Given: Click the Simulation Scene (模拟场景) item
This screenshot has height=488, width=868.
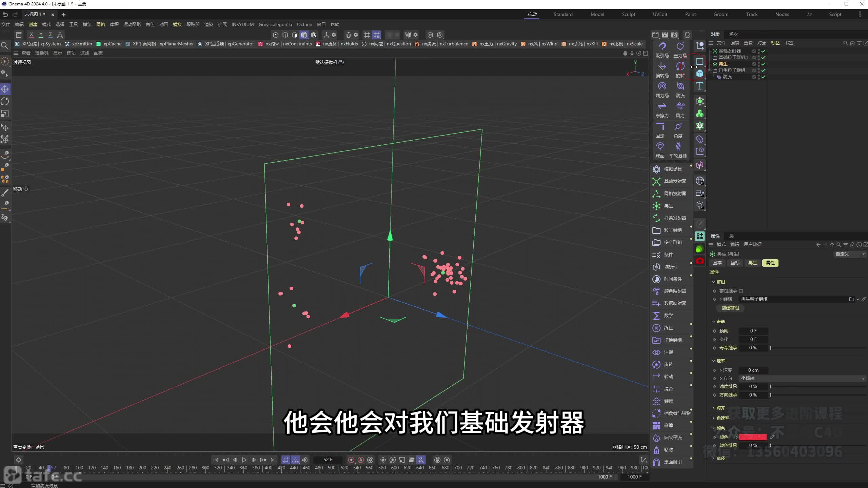Looking at the screenshot, I should pos(671,169).
